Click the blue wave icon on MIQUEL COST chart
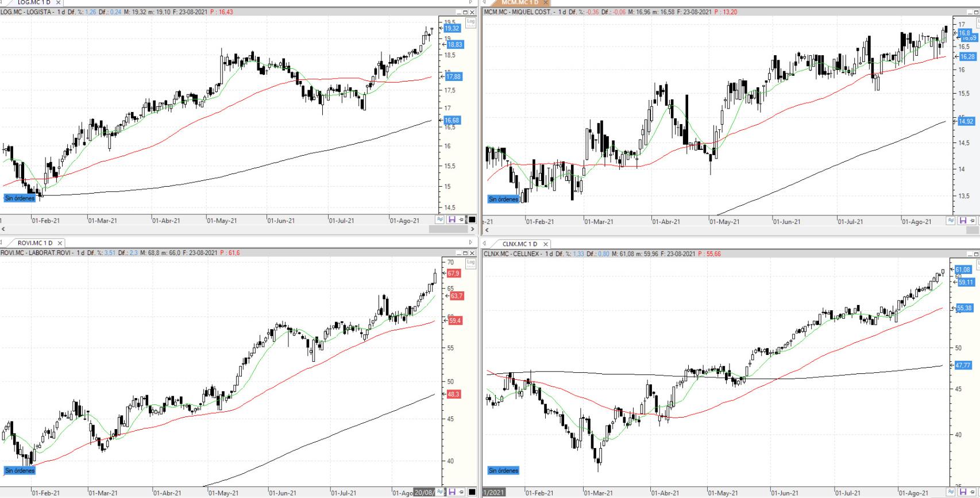This screenshot has height=498, width=980. coord(951,221)
